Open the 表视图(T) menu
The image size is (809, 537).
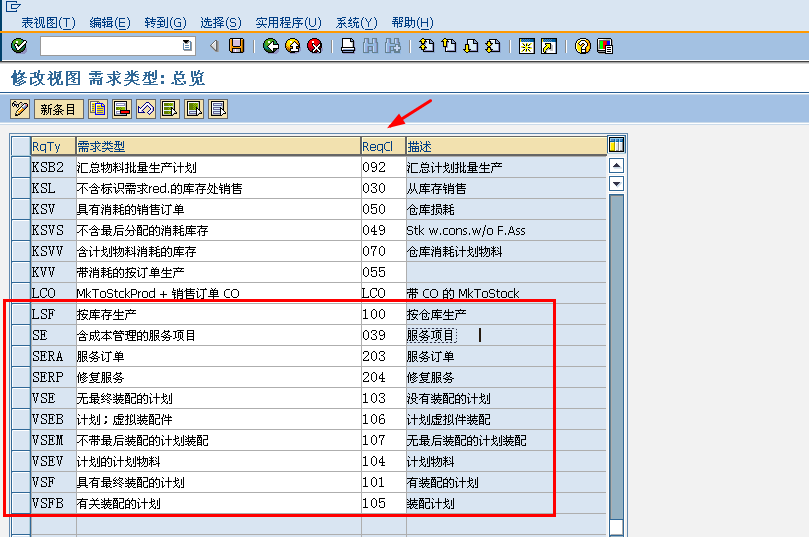pos(48,23)
